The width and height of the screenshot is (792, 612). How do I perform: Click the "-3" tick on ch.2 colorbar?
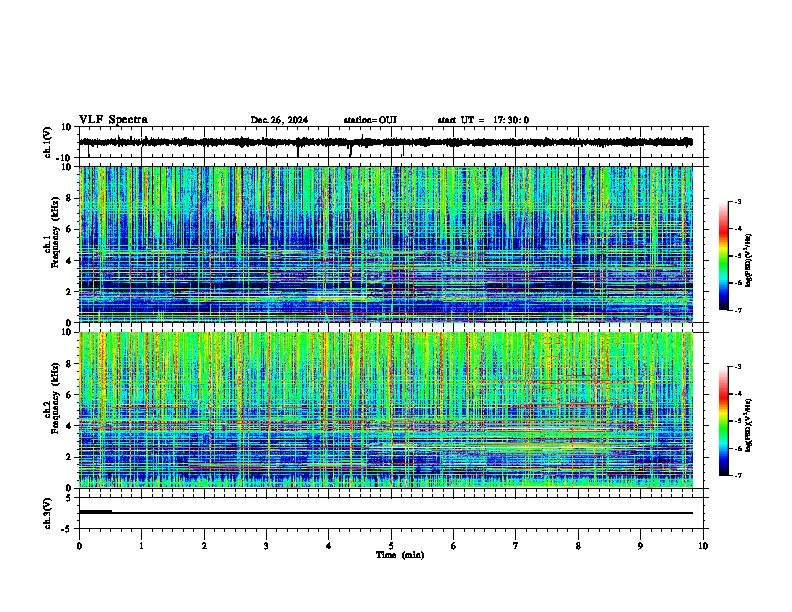(737, 367)
